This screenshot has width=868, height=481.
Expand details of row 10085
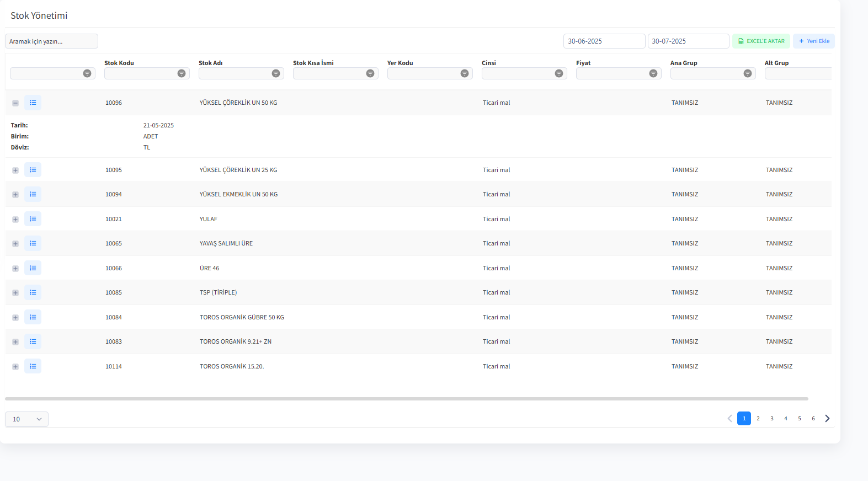[15, 293]
